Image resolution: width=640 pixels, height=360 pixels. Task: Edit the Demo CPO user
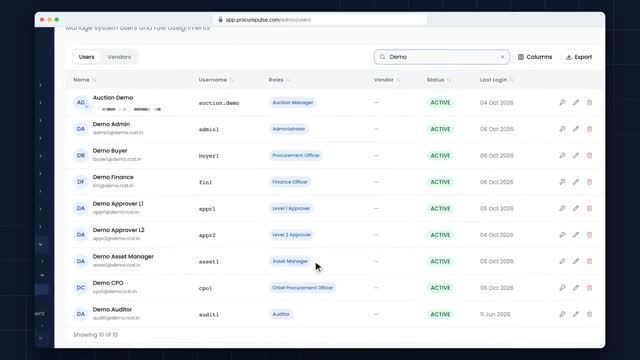(x=576, y=288)
